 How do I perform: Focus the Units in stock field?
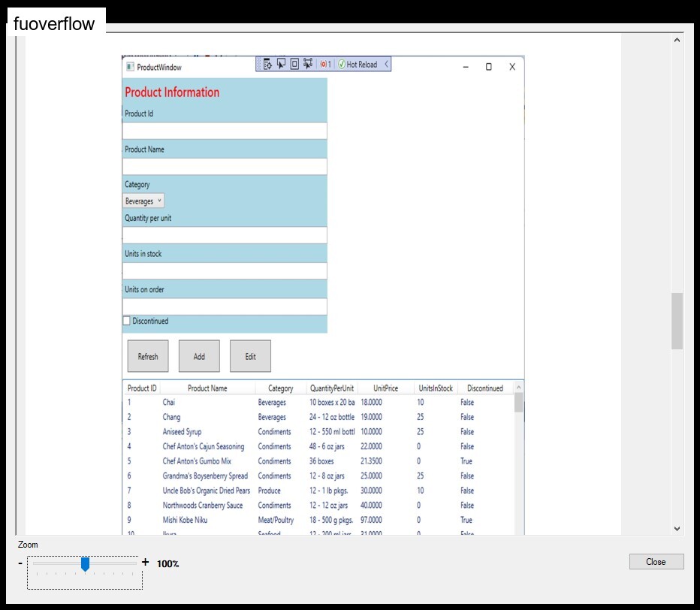coord(225,271)
